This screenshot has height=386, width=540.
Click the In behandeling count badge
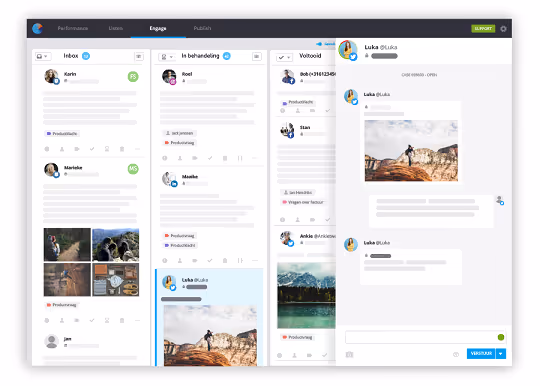227,56
